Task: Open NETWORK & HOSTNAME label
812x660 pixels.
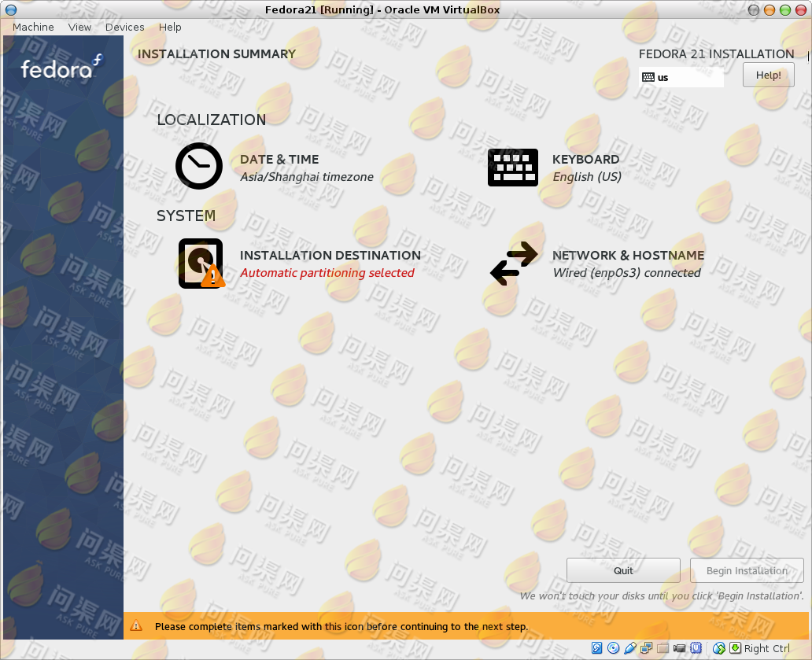Action: [628, 255]
